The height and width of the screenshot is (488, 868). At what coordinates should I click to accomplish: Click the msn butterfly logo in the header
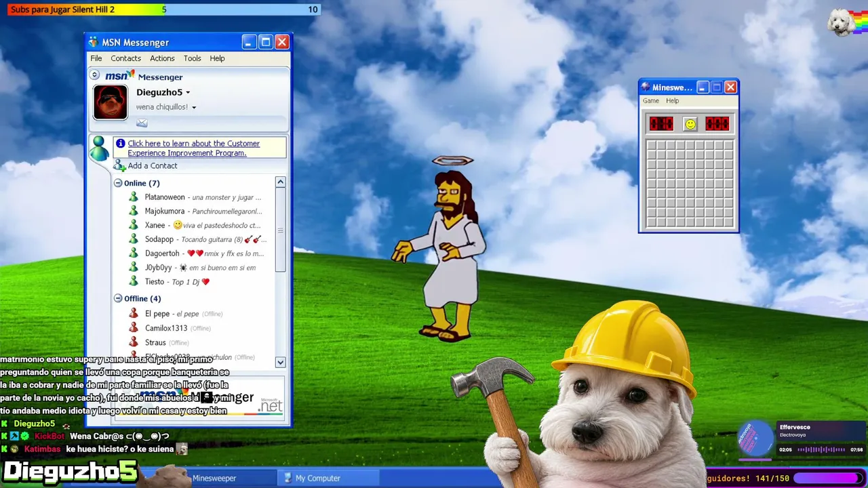click(120, 75)
